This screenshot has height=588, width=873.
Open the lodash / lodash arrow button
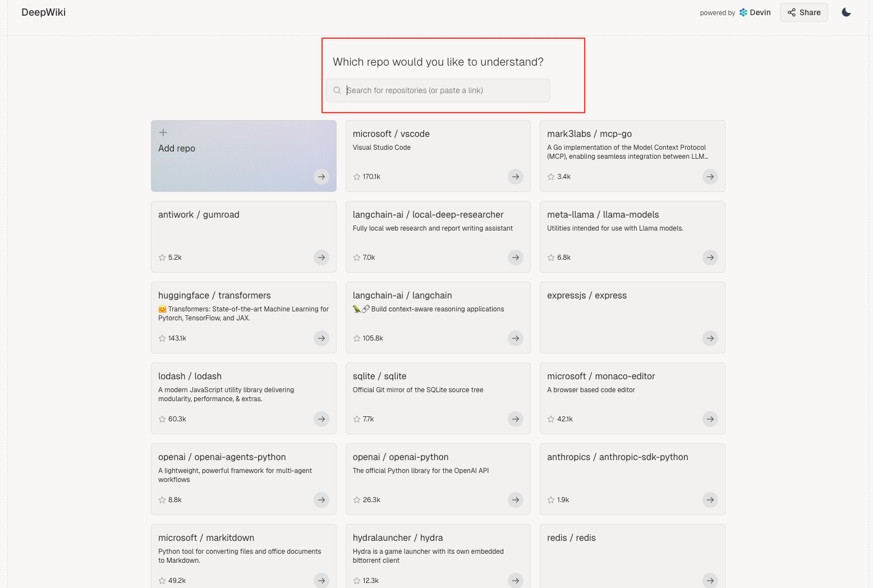pos(321,419)
